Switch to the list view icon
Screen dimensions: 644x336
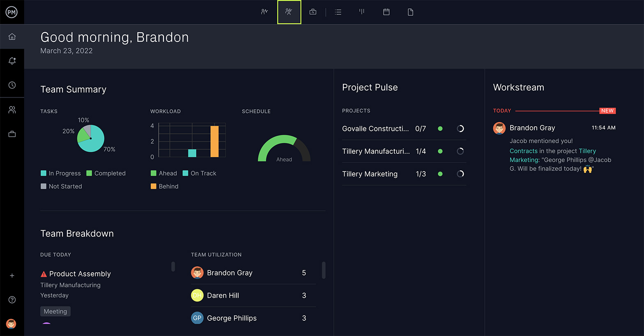pos(338,12)
